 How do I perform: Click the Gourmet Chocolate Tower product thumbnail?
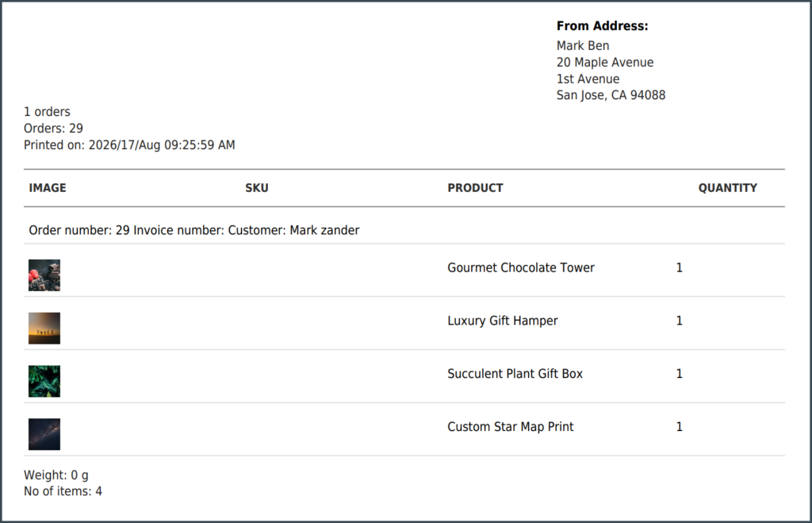(x=44, y=275)
